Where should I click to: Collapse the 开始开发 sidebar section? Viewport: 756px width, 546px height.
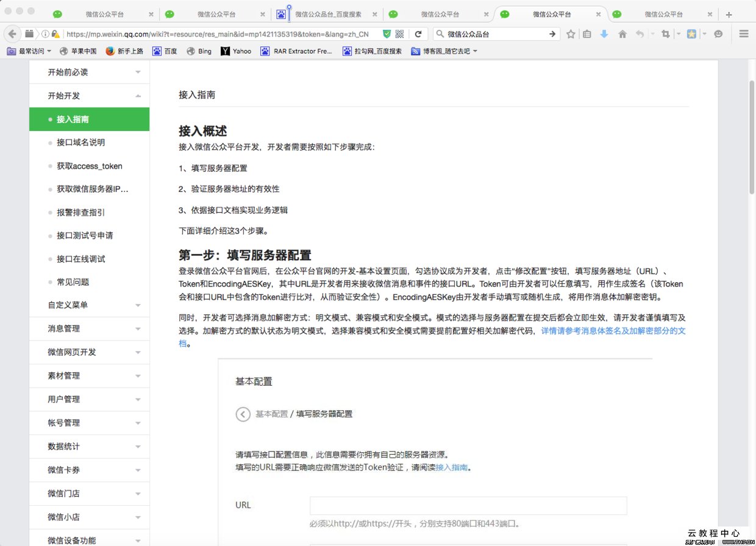[x=89, y=95]
